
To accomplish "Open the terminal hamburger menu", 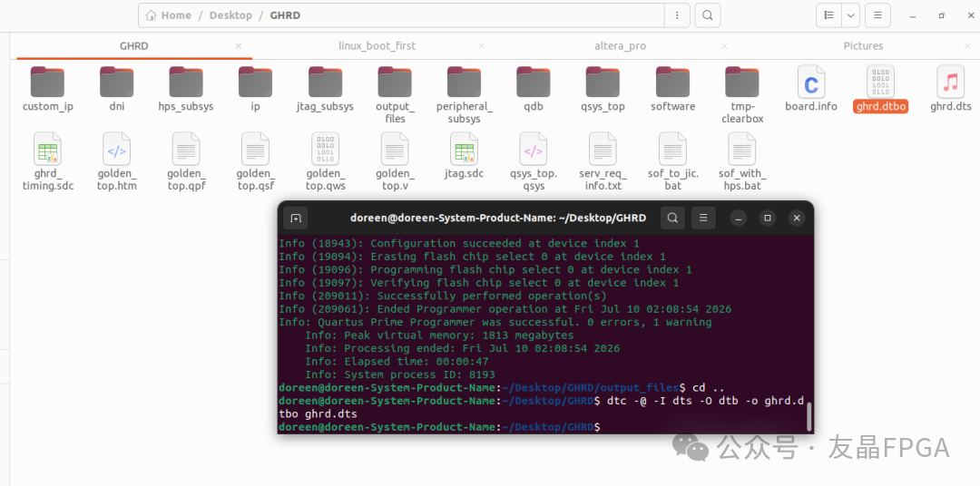I will tap(703, 218).
